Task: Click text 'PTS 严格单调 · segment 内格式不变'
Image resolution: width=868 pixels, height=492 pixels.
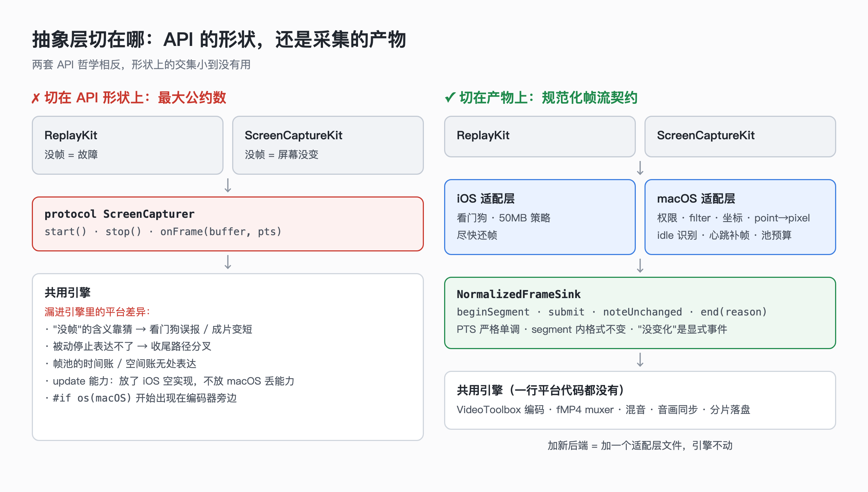Action: [541, 329]
